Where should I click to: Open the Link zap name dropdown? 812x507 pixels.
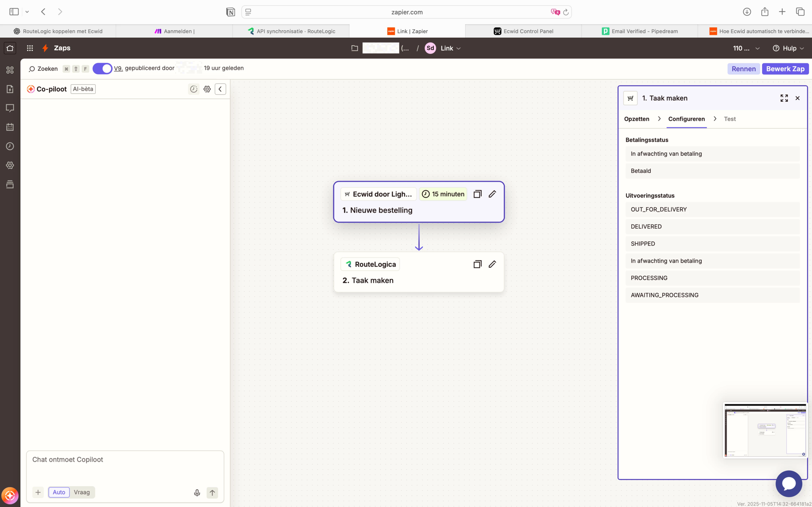tap(450, 48)
